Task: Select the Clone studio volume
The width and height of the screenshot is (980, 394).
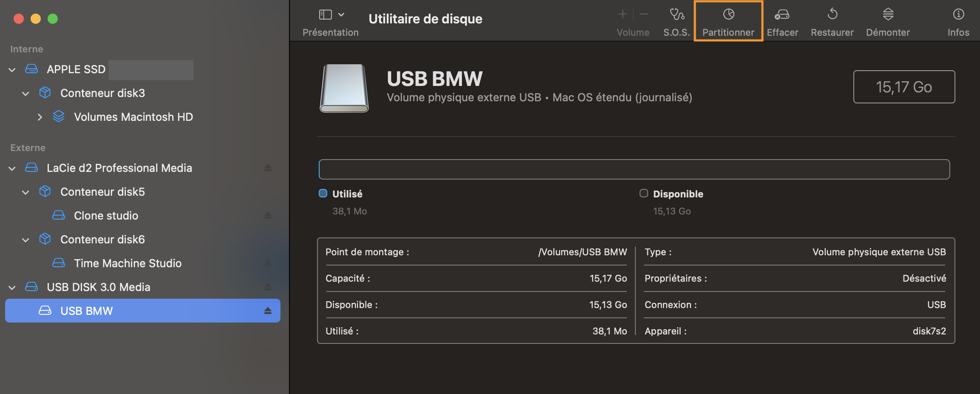Action: [x=143, y=216]
